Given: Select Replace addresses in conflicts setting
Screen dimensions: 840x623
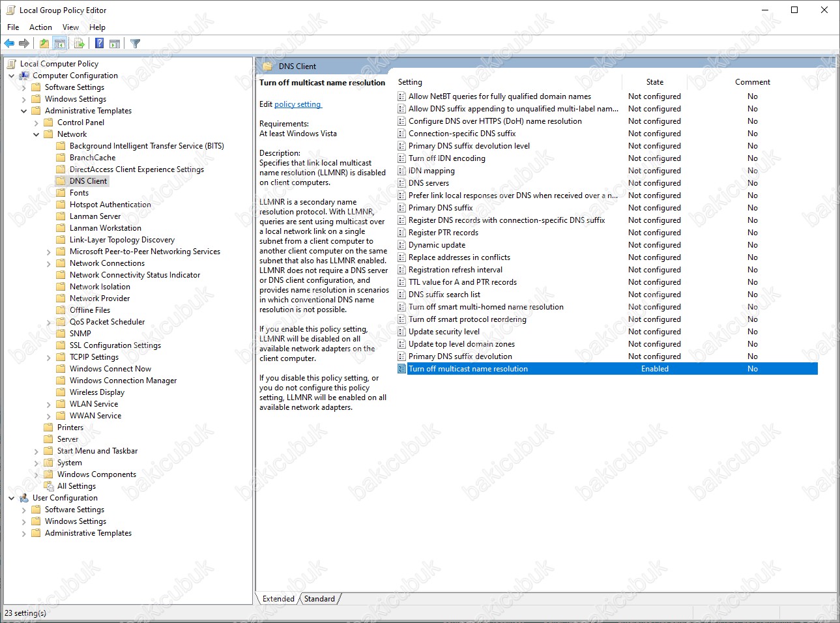Looking at the screenshot, I should [459, 257].
